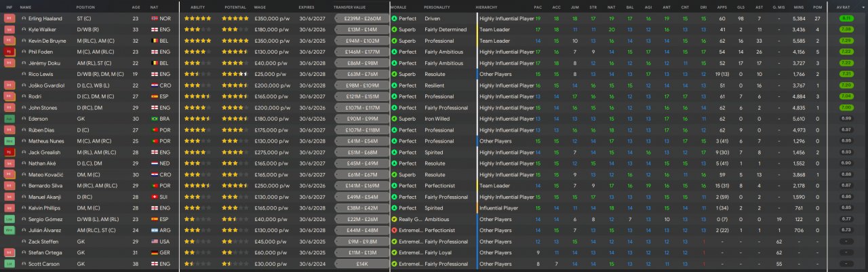
Task: Click the Inj injury badge for Phil Foden
Action: point(9,52)
